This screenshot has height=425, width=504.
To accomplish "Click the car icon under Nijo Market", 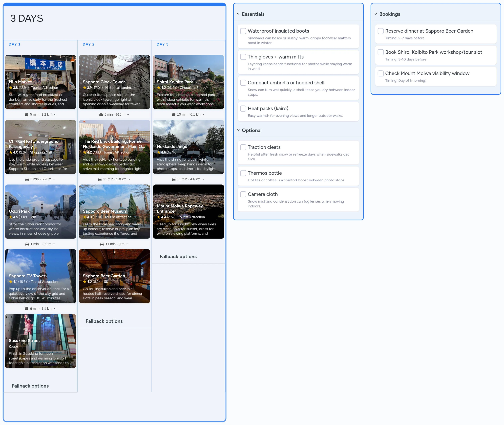I will pyautogui.click(x=27, y=114).
